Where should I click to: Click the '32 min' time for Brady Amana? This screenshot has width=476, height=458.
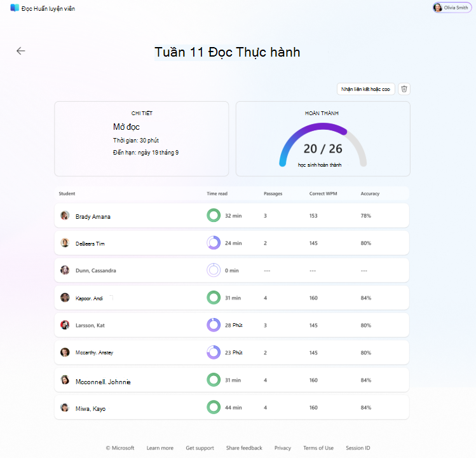click(233, 216)
